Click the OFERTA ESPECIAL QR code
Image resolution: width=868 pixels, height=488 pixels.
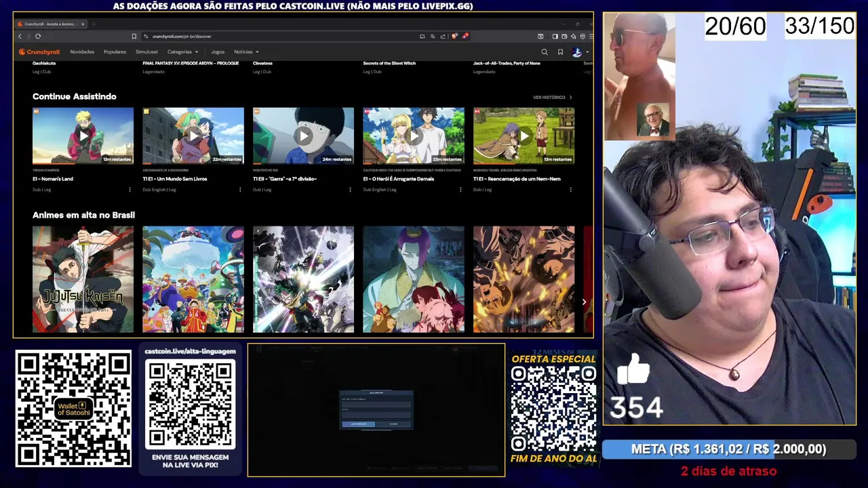coord(553,409)
